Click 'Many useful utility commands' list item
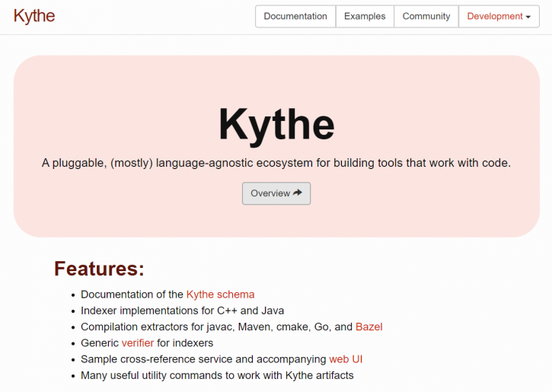Screen dimensions: 552x392 coord(217,375)
